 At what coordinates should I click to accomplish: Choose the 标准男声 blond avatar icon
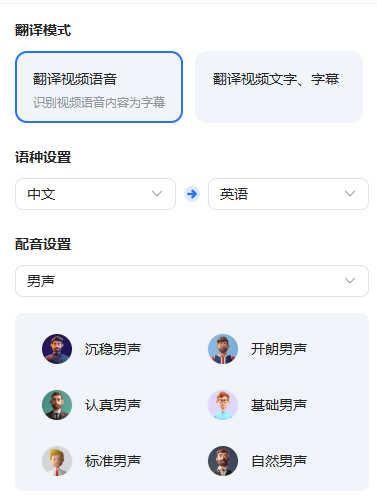[x=57, y=461]
